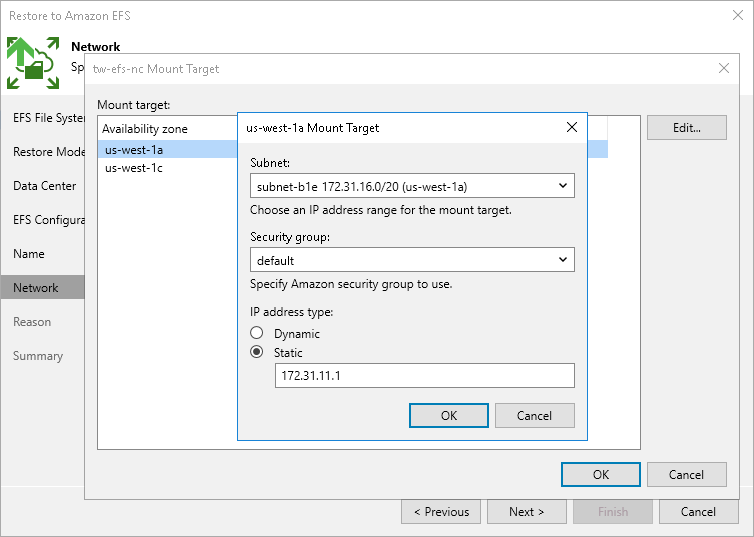Switch to the Restore Mode step
Viewport: 754px width, 537px height.
click(48, 152)
